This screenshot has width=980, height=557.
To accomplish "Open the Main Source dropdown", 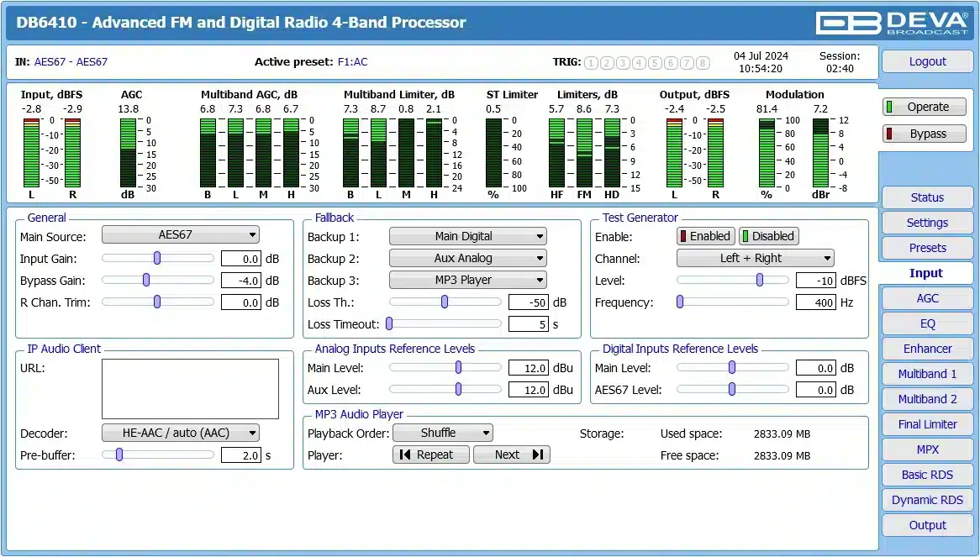I will click(x=180, y=235).
